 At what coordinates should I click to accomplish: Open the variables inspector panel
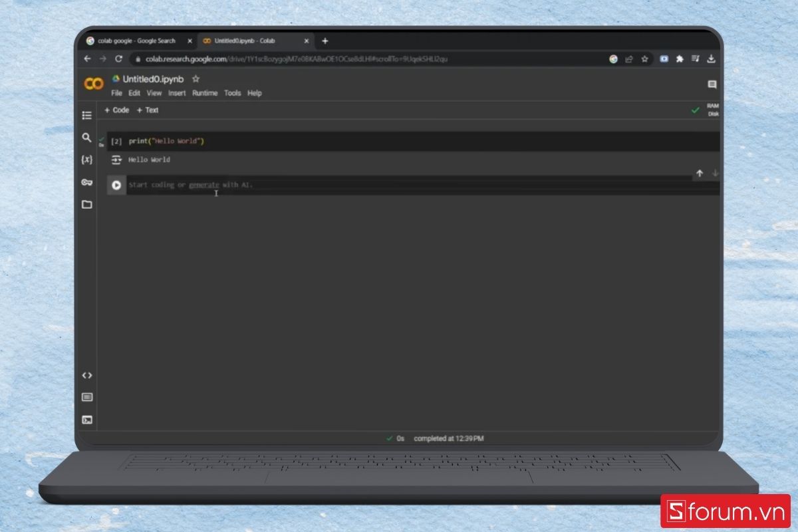[x=86, y=160]
